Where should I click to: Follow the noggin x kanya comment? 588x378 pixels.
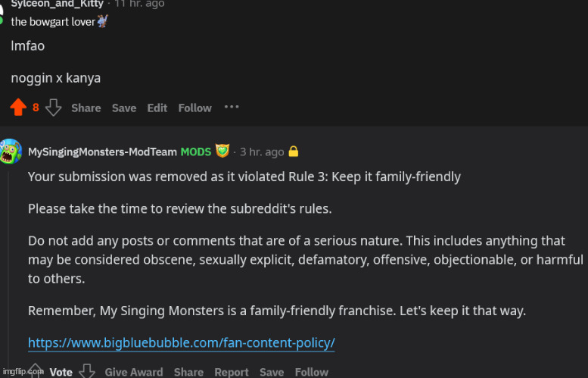click(x=194, y=108)
